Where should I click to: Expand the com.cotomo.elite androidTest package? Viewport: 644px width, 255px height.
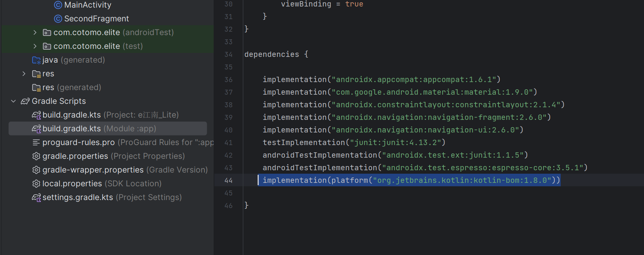[x=35, y=32]
